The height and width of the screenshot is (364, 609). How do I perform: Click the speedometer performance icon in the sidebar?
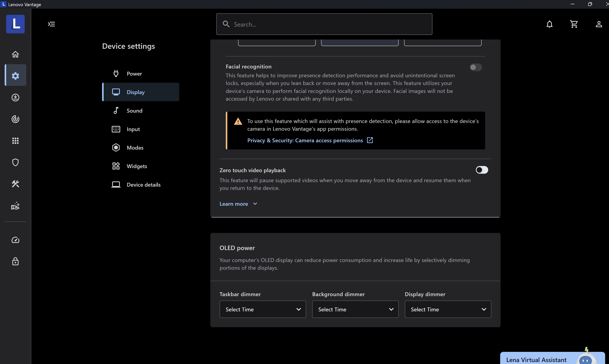tap(15, 240)
